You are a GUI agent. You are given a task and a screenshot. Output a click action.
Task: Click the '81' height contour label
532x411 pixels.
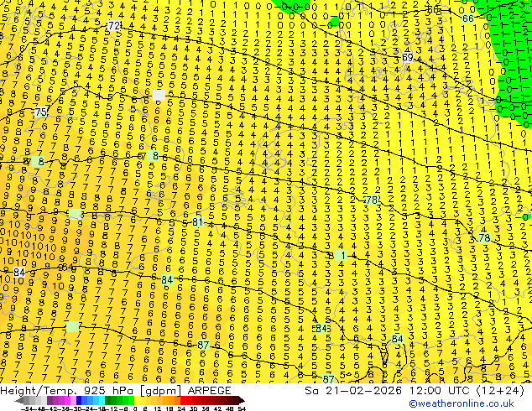197,222
